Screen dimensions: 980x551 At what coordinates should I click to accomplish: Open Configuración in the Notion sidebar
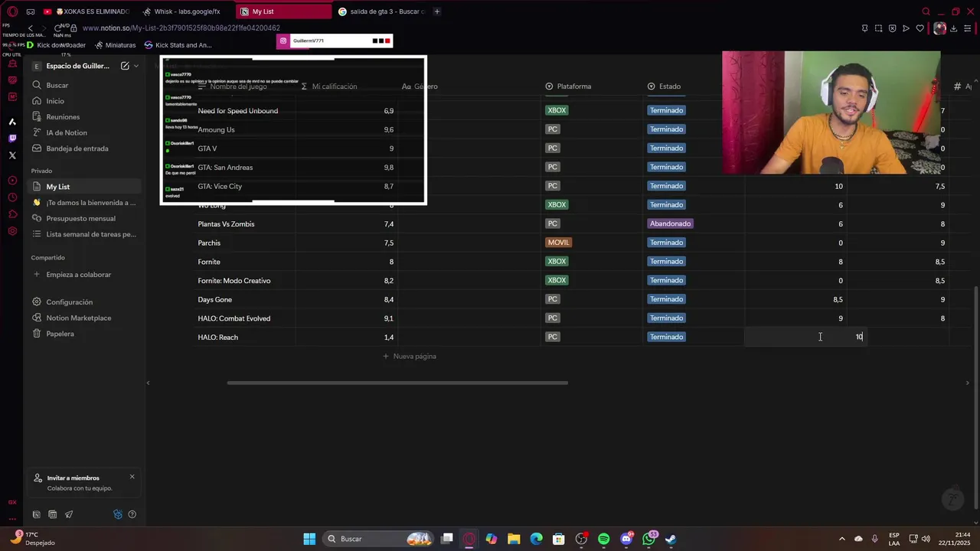coord(84,302)
